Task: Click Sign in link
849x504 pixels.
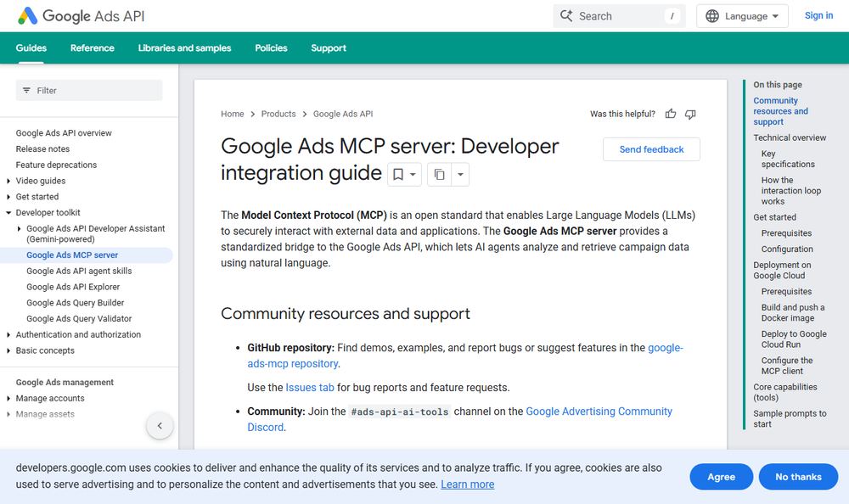Action: 818,16
